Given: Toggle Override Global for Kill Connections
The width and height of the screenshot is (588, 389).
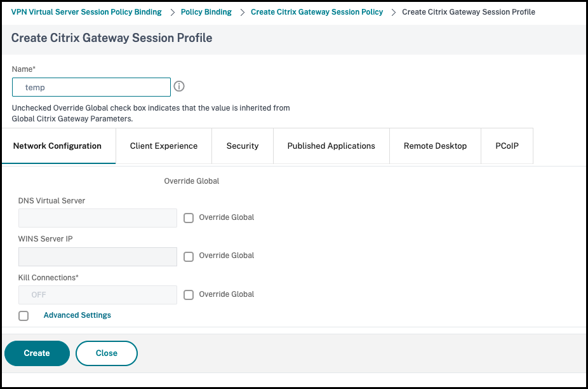Looking at the screenshot, I should tap(189, 295).
